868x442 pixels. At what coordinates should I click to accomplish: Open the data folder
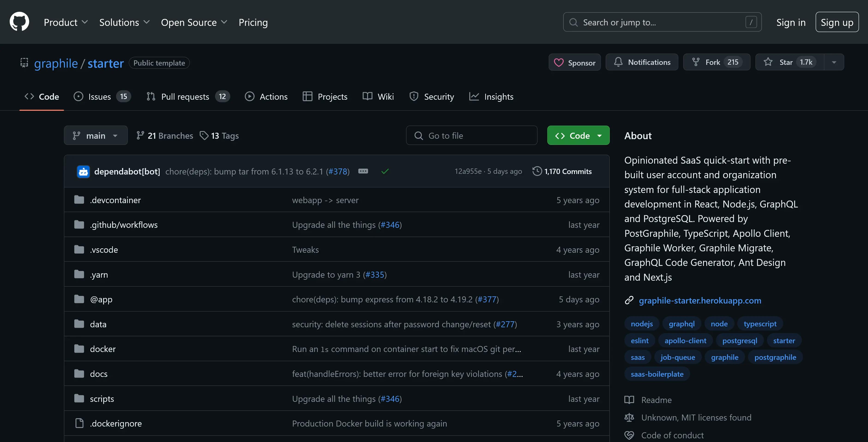tap(98, 324)
